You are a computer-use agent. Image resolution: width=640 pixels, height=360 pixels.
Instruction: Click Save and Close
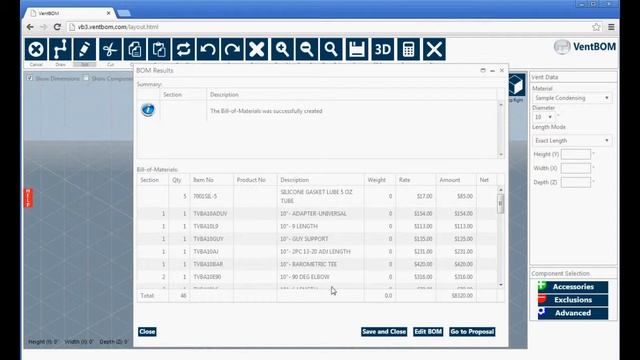[384, 332]
